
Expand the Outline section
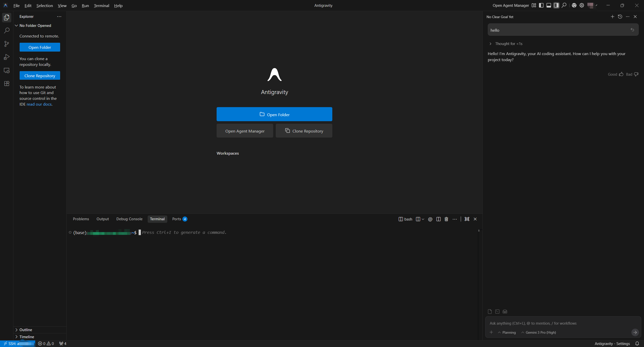(40, 330)
